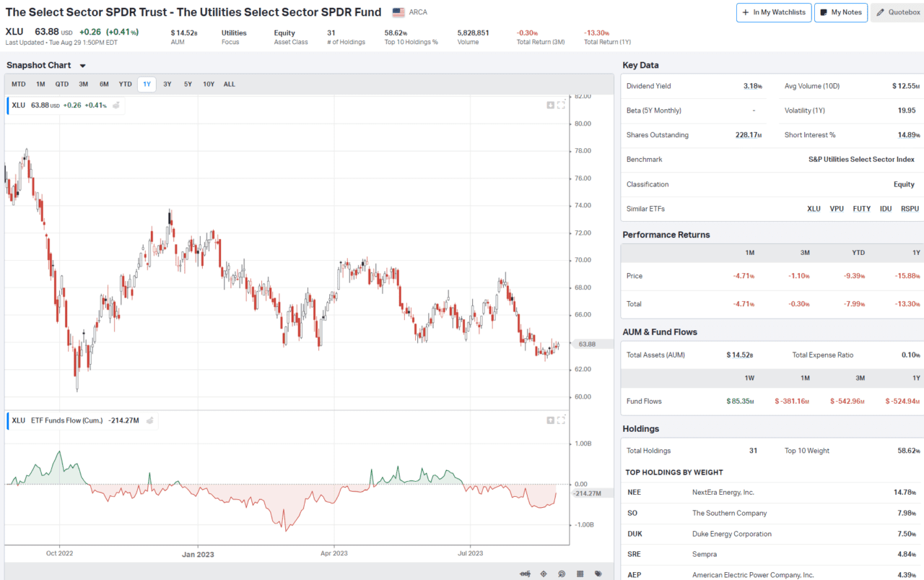The height and width of the screenshot is (580, 924).
Task: Open NextEra Energy, Inc. holding
Action: click(x=723, y=493)
